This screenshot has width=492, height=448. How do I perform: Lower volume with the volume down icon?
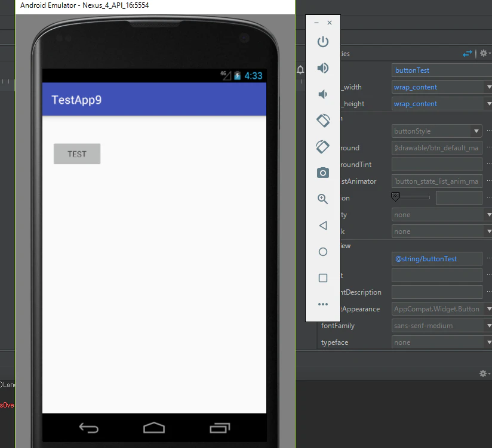tap(323, 94)
